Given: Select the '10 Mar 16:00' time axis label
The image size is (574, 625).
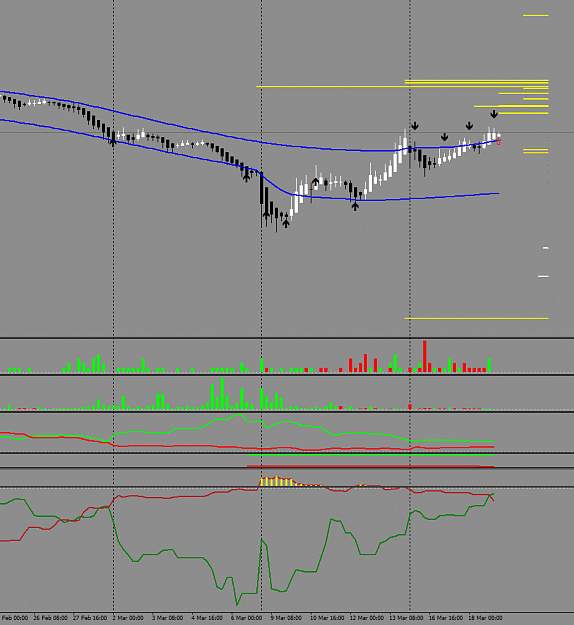Looking at the screenshot, I should [327, 618].
